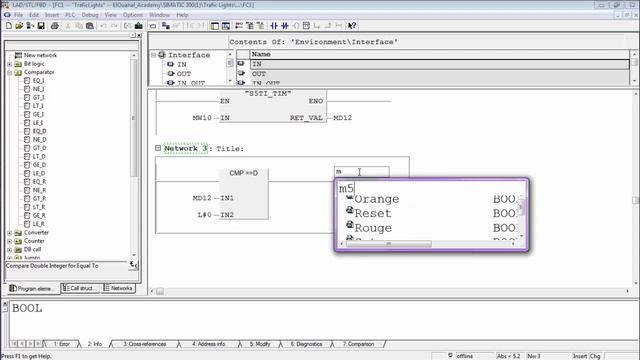
Task: Select the GT_D comparator item
Action: point(39,148)
